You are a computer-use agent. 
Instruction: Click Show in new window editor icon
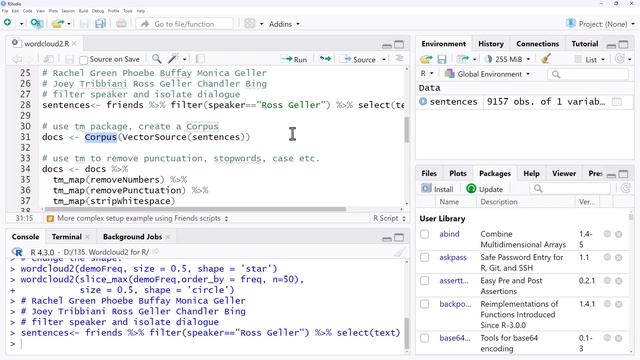point(49,59)
